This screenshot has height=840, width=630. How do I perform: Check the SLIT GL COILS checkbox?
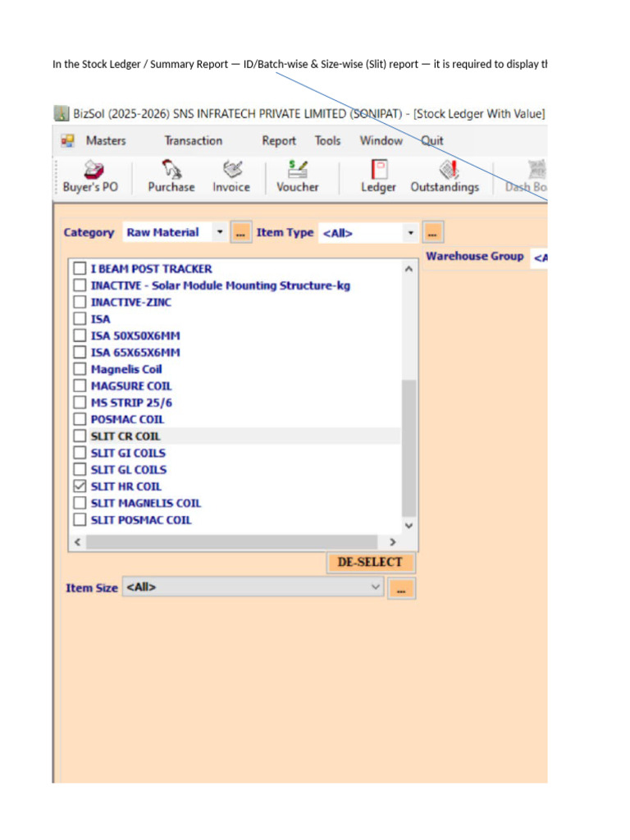(80, 469)
